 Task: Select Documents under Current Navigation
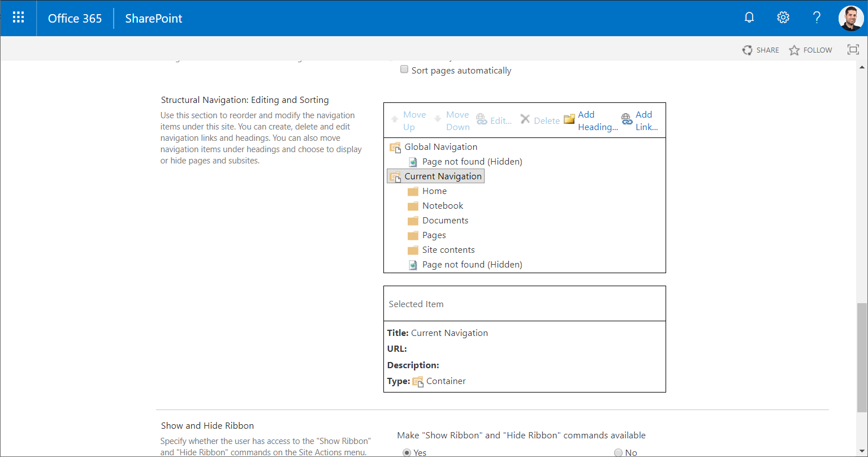[445, 220]
